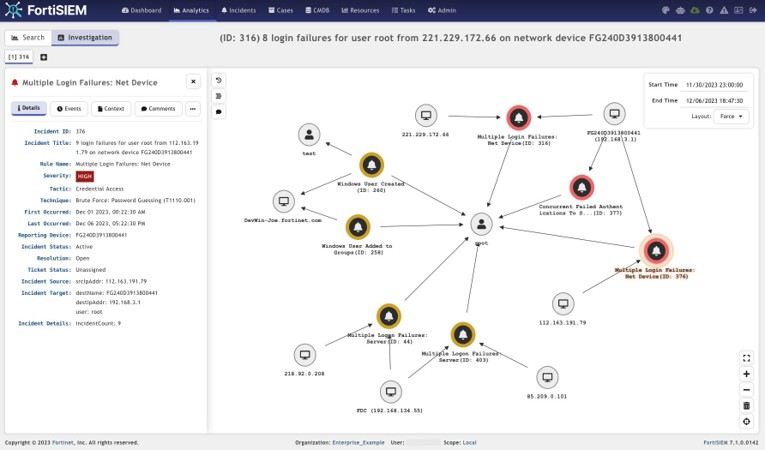Viewport: 765px width, 450px height.
Task: Switch to the Search view
Action: coord(28,37)
